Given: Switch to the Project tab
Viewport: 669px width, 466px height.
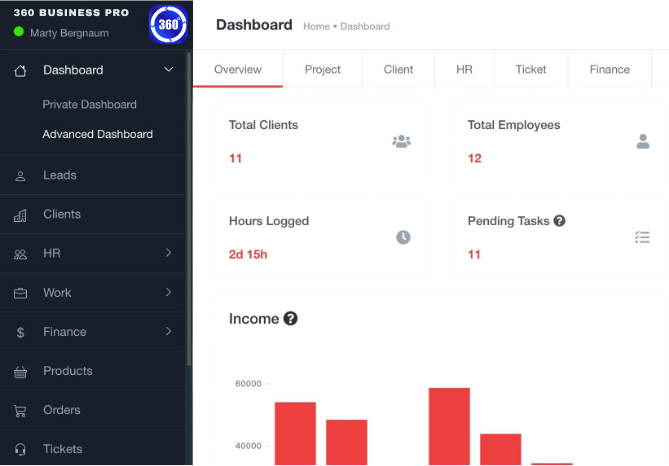Looking at the screenshot, I should click(322, 70).
